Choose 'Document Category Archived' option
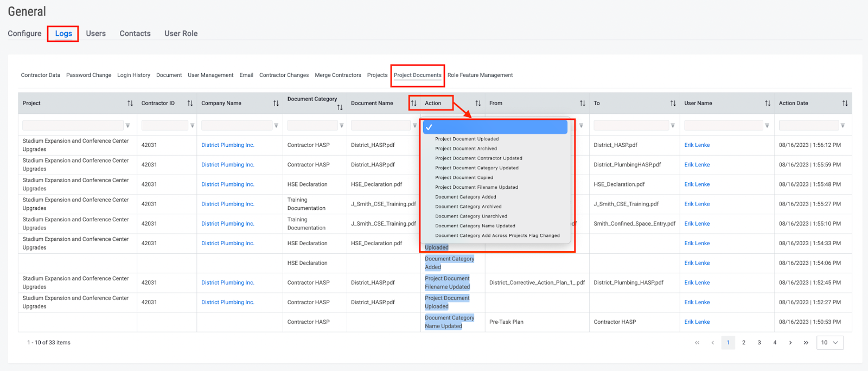868x371 pixels. pos(468,207)
